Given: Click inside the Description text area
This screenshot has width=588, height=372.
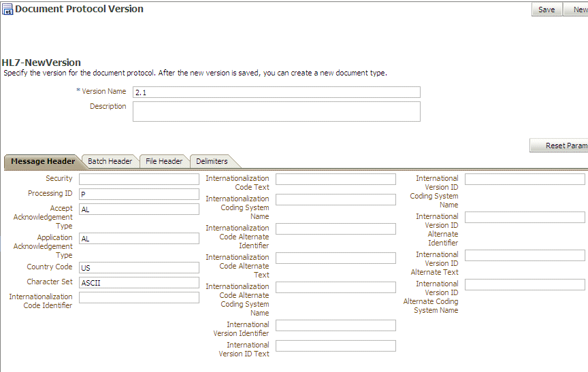Looking at the screenshot, I should click(276, 112).
